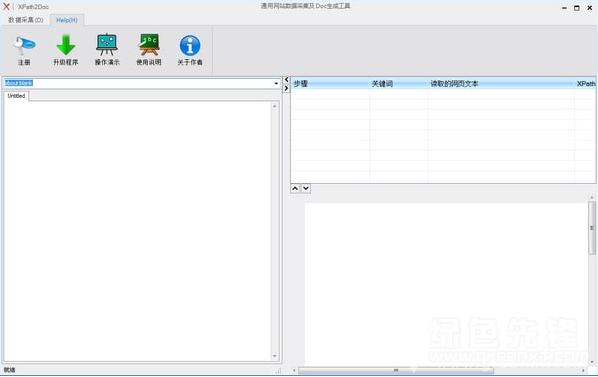The height and width of the screenshot is (377, 598).
Task: Select the Untitled browser tab
Action: pyautogui.click(x=16, y=96)
